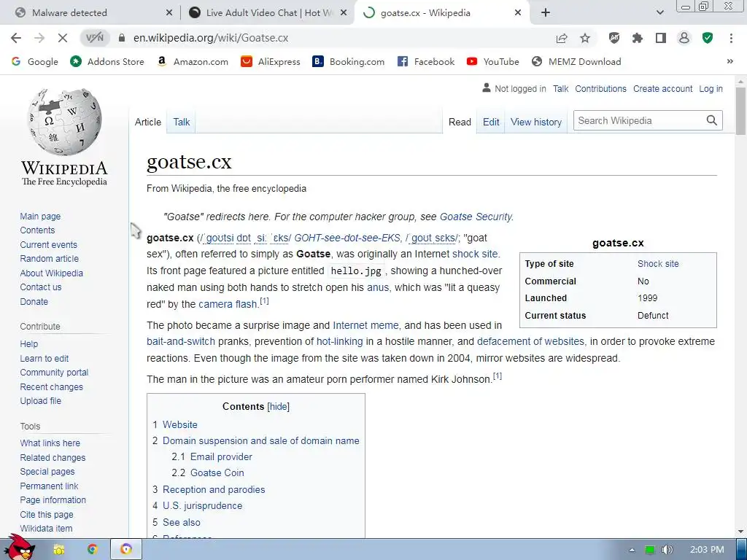Viewport: 747px width, 560px height.
Task: Select the Article tab
Action: [147, 122]
